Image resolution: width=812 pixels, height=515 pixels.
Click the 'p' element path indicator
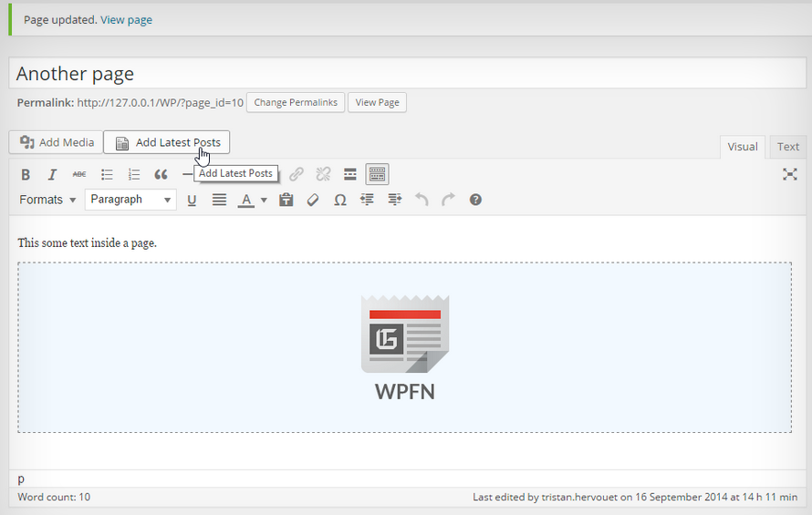[21, 479]
